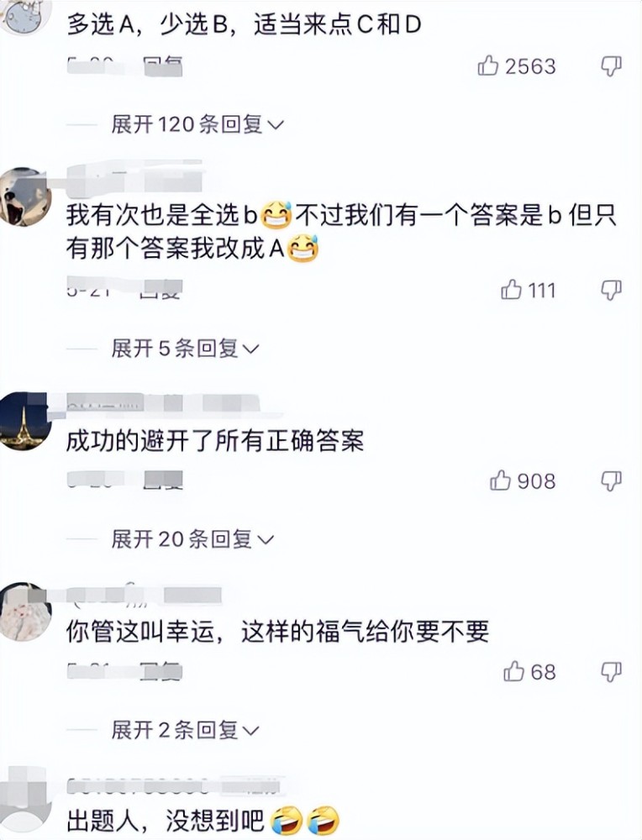
Task: Select the comment text '出题人，没想到吧'
Action: tap(166, 820)
